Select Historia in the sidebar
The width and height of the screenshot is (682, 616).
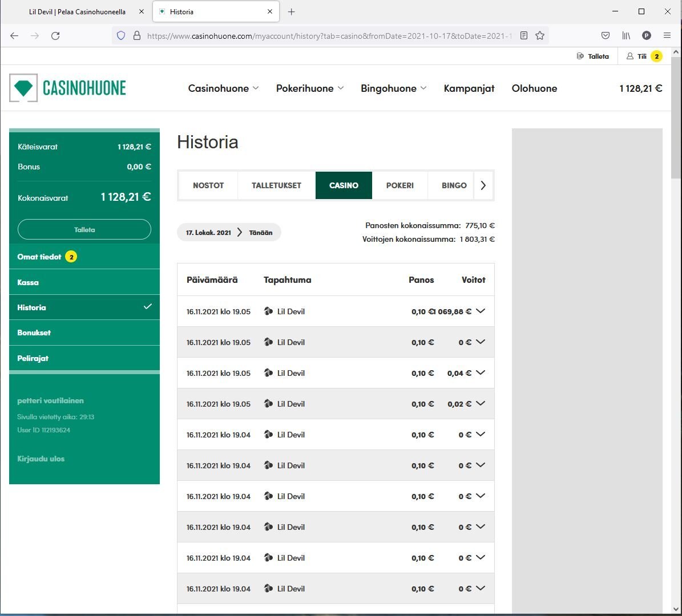click(x=84, y=307)
